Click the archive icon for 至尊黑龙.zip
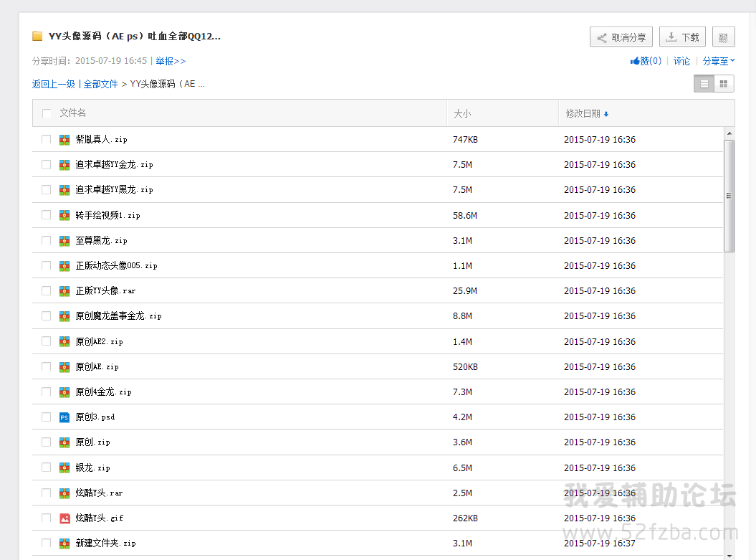756x560 pixels. tap(64, 241)
